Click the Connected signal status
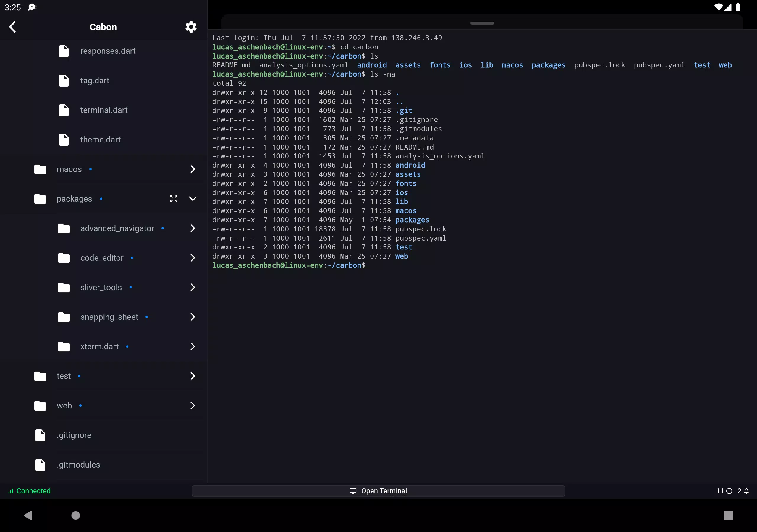Viewport: 757px width, 532px height. [29, 491]
